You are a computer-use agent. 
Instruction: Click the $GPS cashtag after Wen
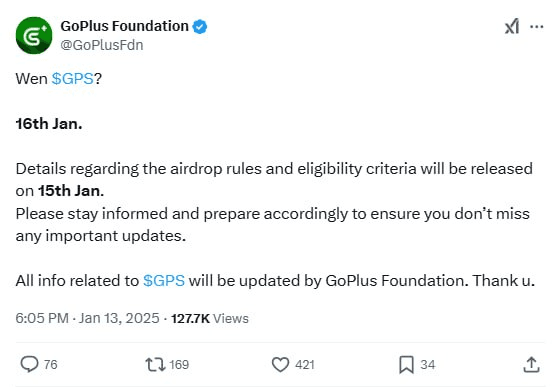72,78
